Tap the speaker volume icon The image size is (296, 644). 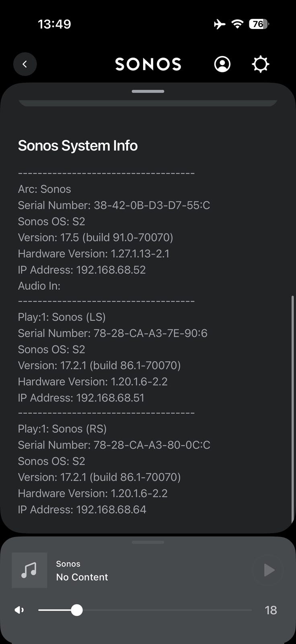coord(19,610)
